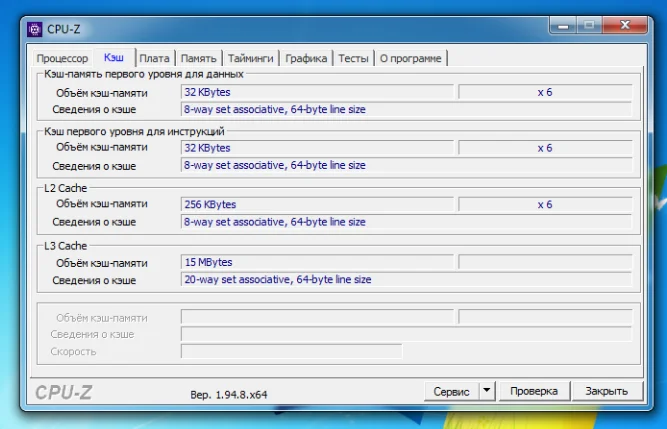Minimize the CPU-Z window
This screenshot has height=429, width=667.
(x=563, y=26)
